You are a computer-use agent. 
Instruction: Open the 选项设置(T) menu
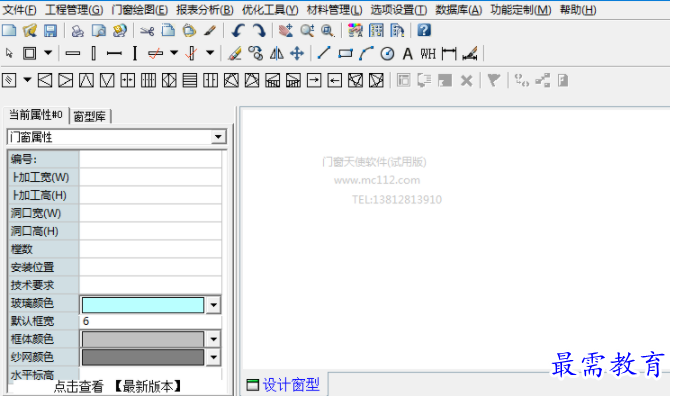(399, 9)
